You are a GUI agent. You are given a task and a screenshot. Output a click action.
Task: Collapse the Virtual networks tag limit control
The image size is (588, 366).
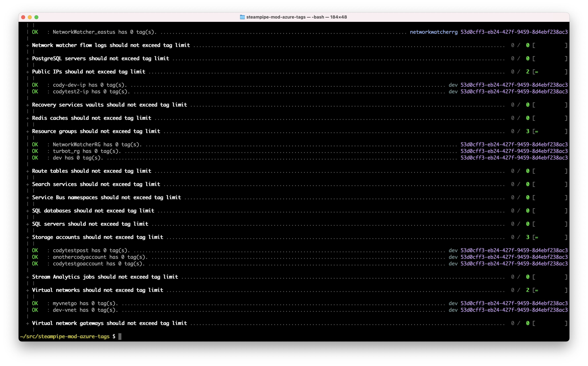(28, 290)
